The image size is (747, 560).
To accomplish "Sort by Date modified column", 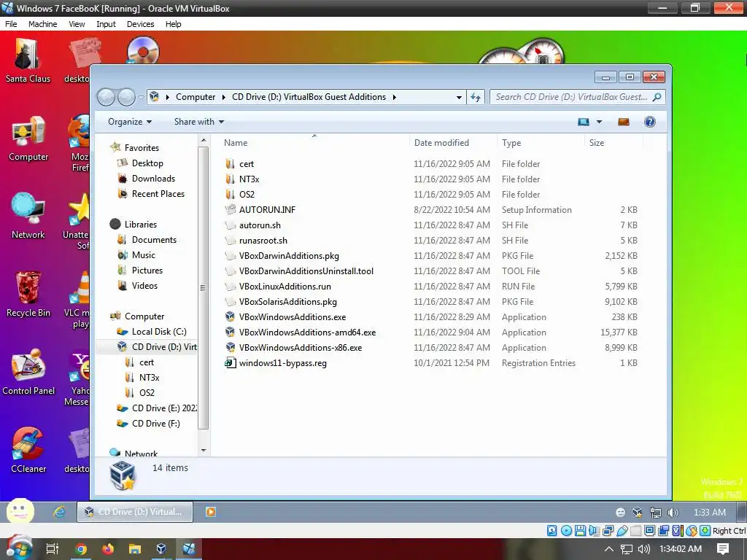I will 453,143.
